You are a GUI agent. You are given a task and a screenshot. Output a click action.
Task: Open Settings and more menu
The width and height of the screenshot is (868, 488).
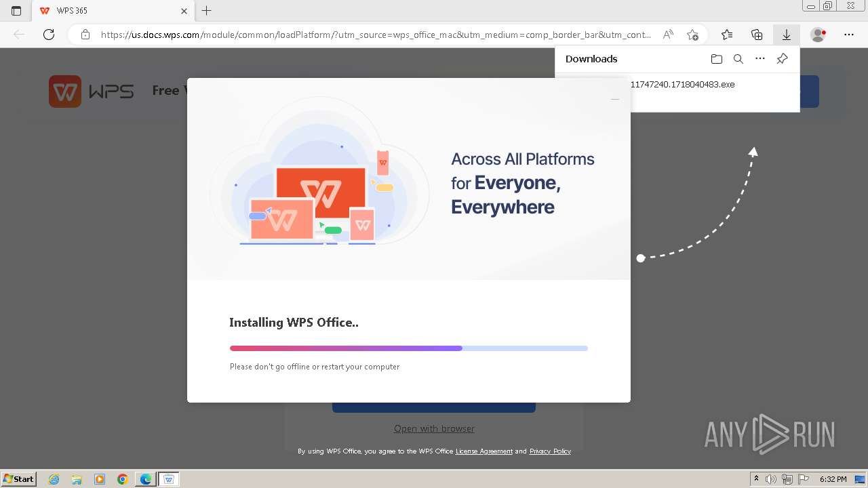pyautogui.click(x=849, y=35)
